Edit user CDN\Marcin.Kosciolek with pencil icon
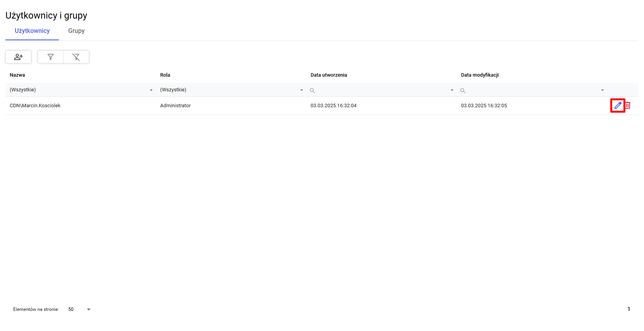 [x=618, y=105]
